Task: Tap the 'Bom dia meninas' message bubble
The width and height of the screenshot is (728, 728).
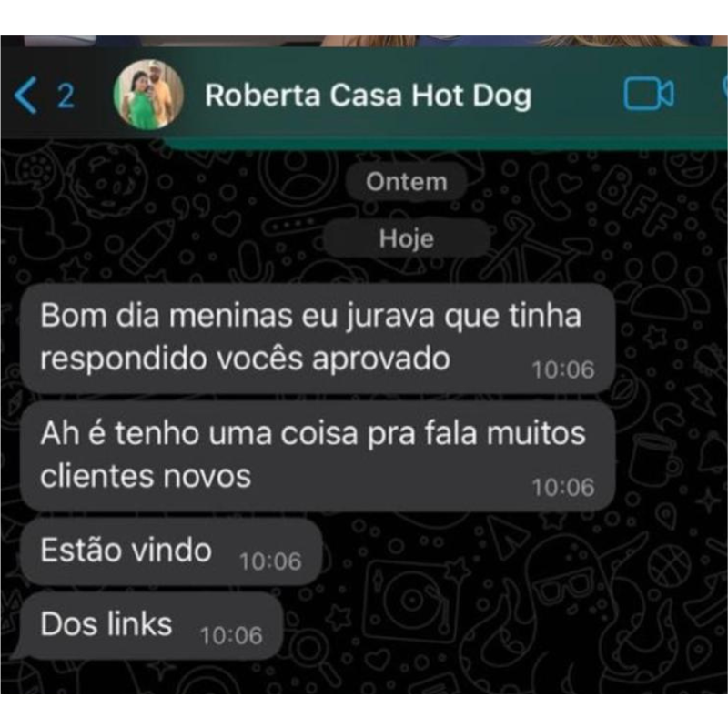Action: (318, 339)
